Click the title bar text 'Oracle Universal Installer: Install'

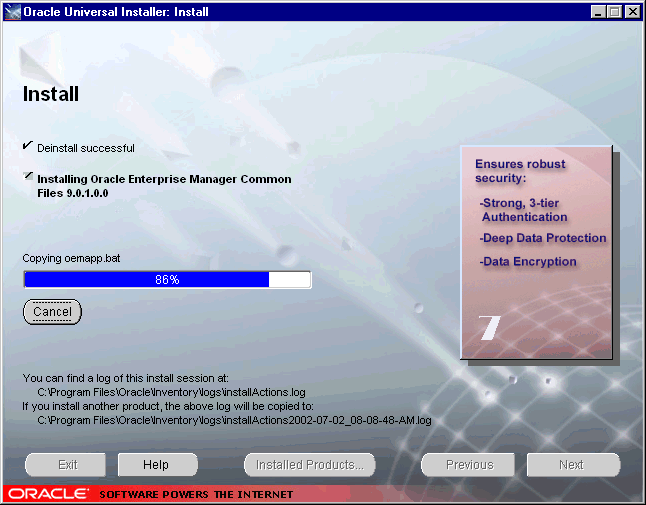click(x=116, y=12)
